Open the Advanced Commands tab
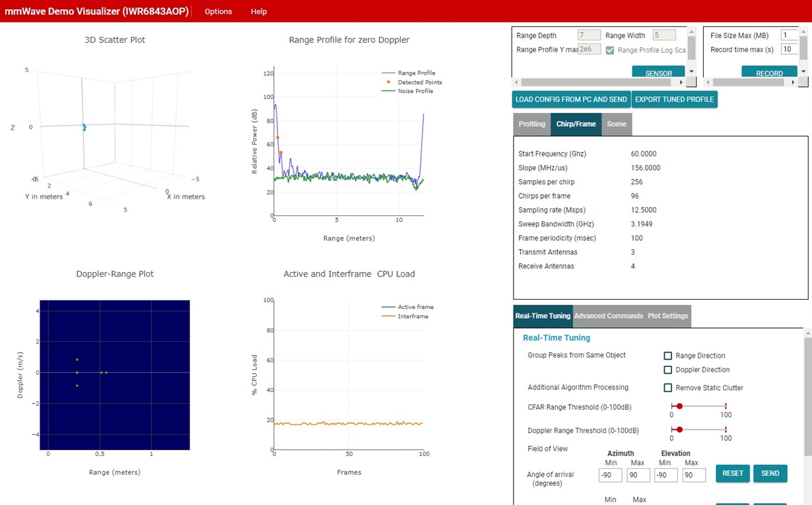This screenshot has height=505, width=812. pyautogui.click(x=609, y=316)
